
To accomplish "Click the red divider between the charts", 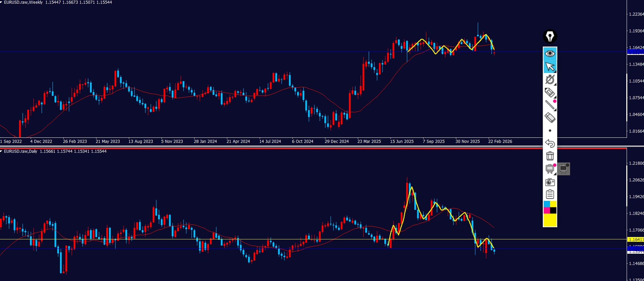I will coord(307,148).
